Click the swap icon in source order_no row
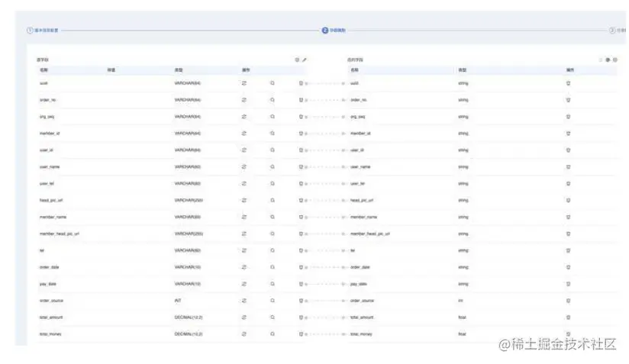The image size is (629, 364). pos(244,100)
